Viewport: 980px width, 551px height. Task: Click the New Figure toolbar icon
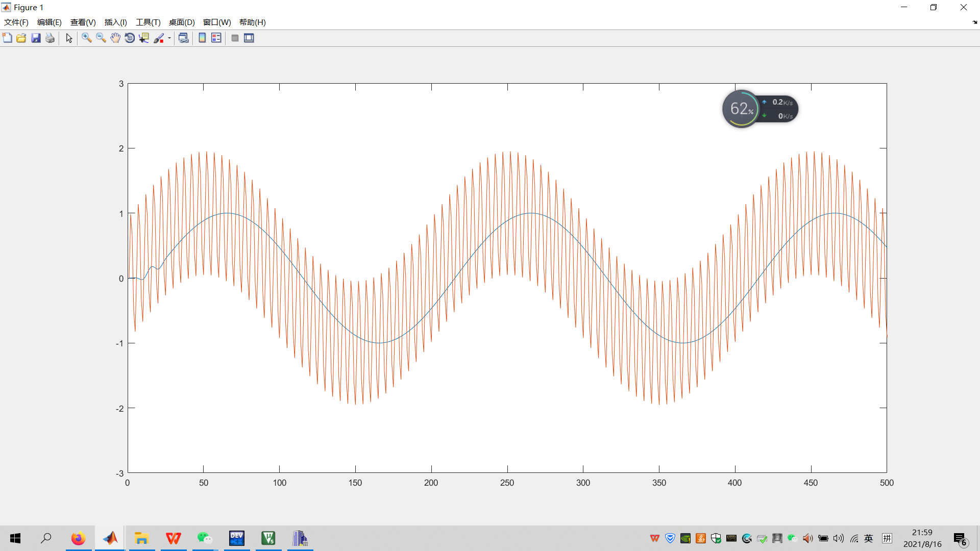(x=7, y=38)
